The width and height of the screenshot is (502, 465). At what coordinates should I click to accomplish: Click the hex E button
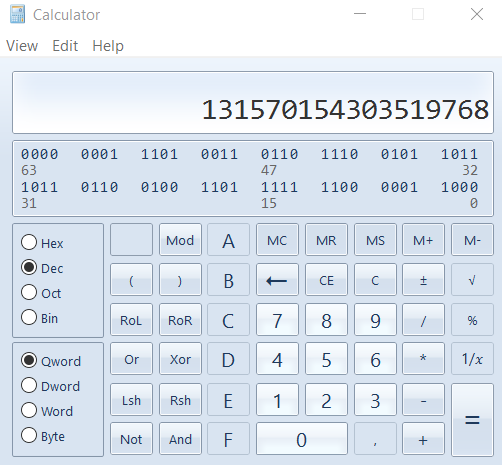pyautogui.click(x=228, y=400)
